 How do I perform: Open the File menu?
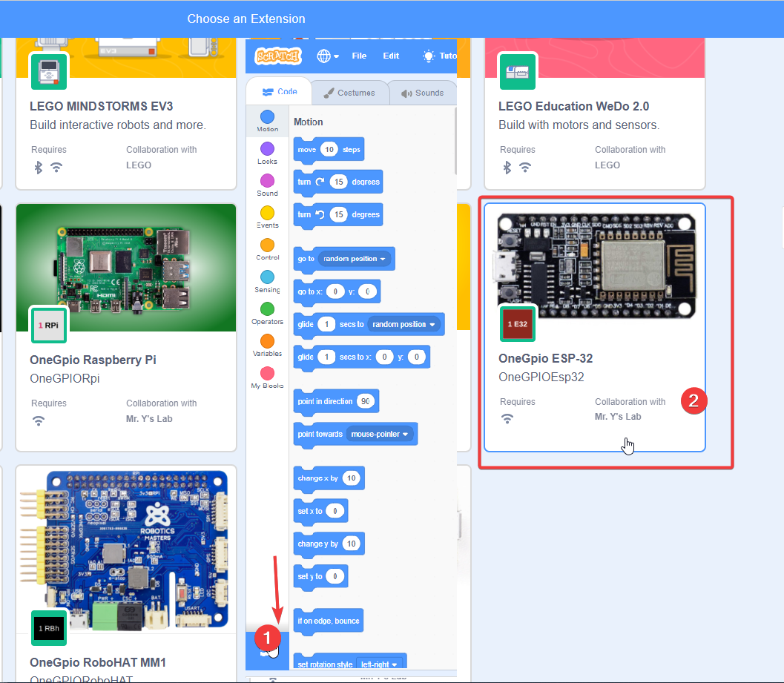point(359,56)
